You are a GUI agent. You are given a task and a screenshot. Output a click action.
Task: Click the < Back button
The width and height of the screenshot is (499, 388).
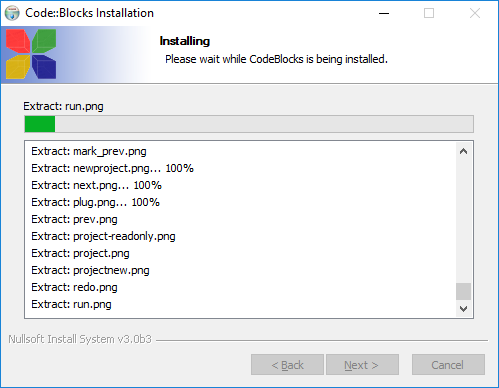click(x=287, y=365)
